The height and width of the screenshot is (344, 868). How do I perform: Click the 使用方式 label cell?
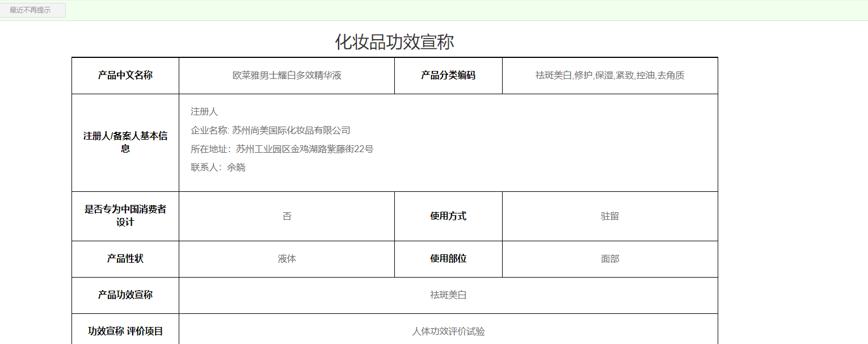pyautogui.click(x=448, y=216)
